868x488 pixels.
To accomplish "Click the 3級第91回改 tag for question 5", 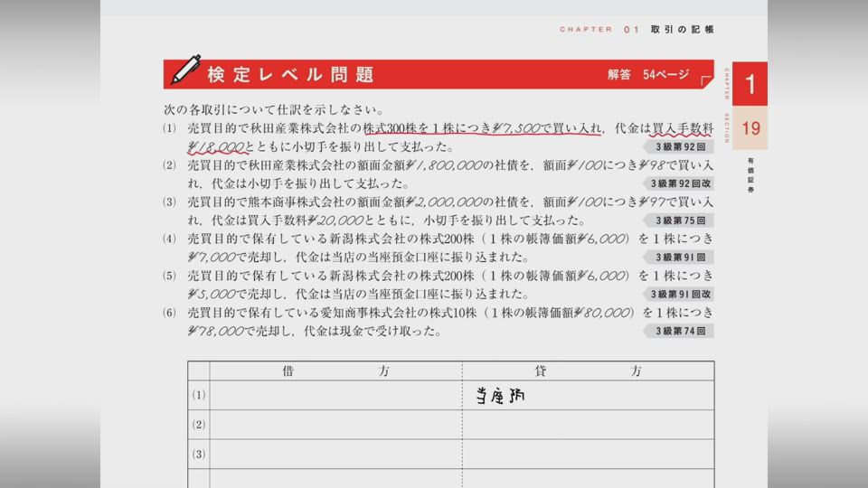I will pos(678,294).
